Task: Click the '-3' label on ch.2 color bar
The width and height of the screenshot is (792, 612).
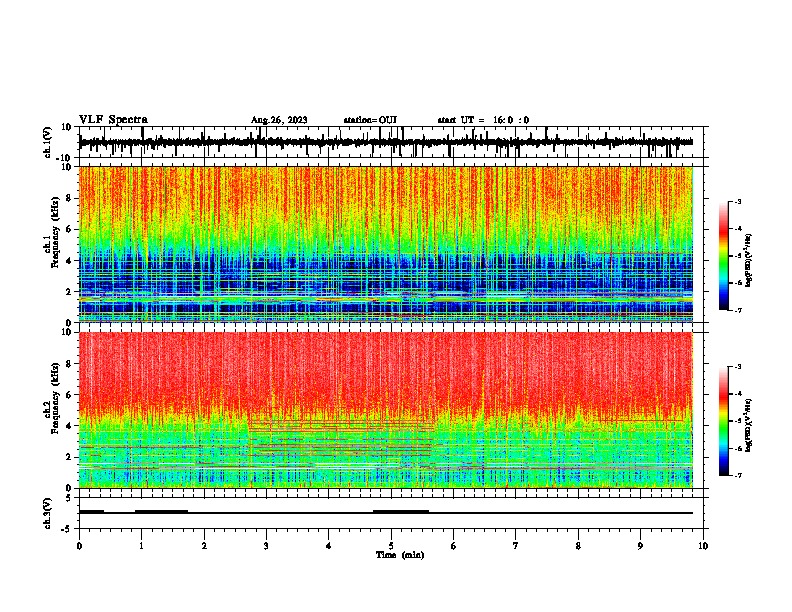Action: [737, 367]
